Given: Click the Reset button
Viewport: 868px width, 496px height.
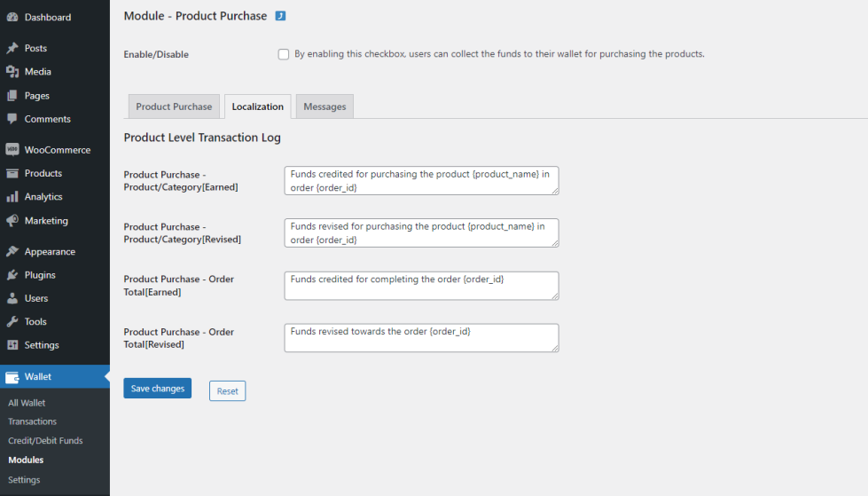Looking at the screenshot, I should [227, 391].
